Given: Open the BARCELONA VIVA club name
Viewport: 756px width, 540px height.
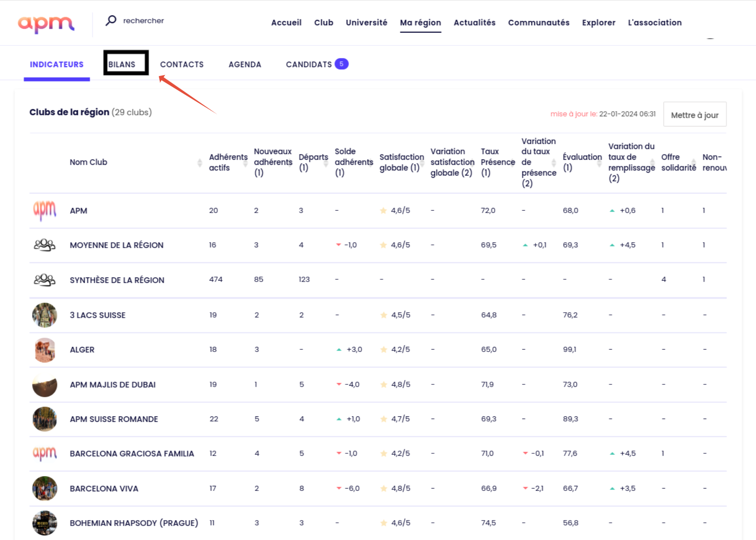Looking at the screenshot, I should tap(104, 489).
